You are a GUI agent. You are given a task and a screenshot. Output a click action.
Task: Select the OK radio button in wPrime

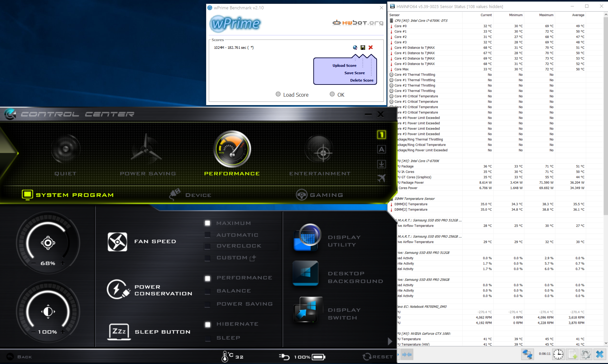332,94
